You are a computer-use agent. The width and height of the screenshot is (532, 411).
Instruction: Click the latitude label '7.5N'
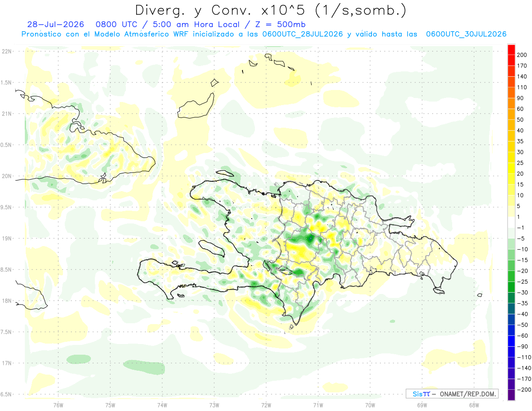pyautogui.click(x=7, y=332)
